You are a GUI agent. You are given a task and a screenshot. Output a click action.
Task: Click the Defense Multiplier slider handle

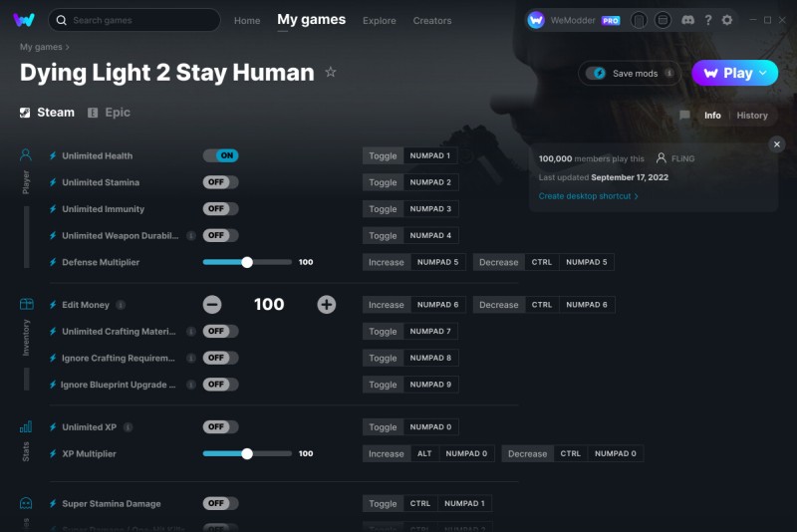[x=247, y=262]
